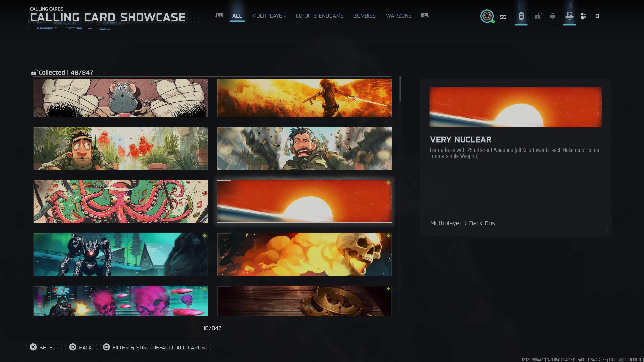Click the green diamond on the sunrise card

click(x=388, y=183)
